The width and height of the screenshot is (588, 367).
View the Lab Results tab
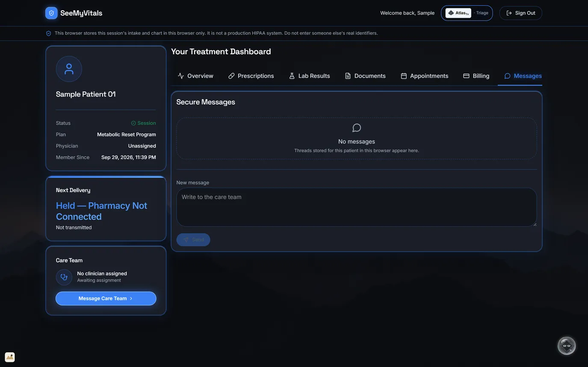point(309,76)
